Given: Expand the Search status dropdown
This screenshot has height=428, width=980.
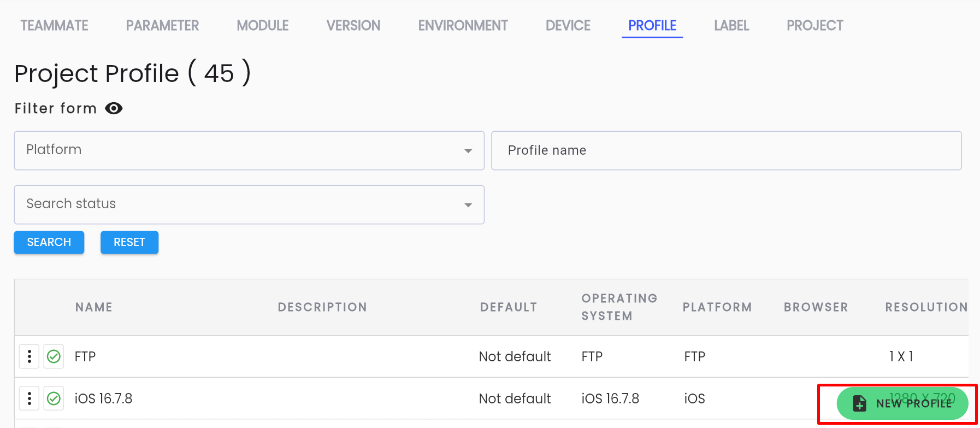Looking at the screenshot, I should pyautogui.click(x=249, y=204).
